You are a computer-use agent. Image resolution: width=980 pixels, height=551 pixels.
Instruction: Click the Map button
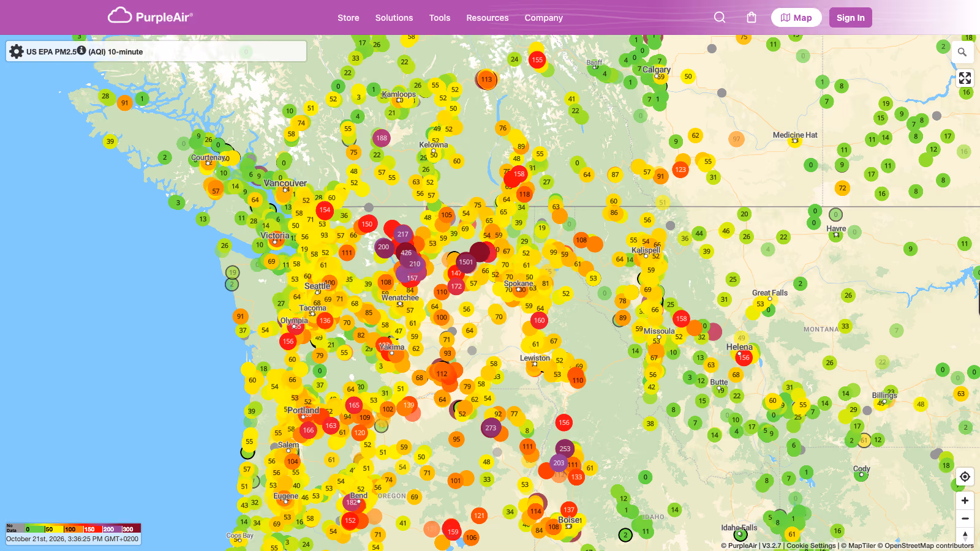796,18
